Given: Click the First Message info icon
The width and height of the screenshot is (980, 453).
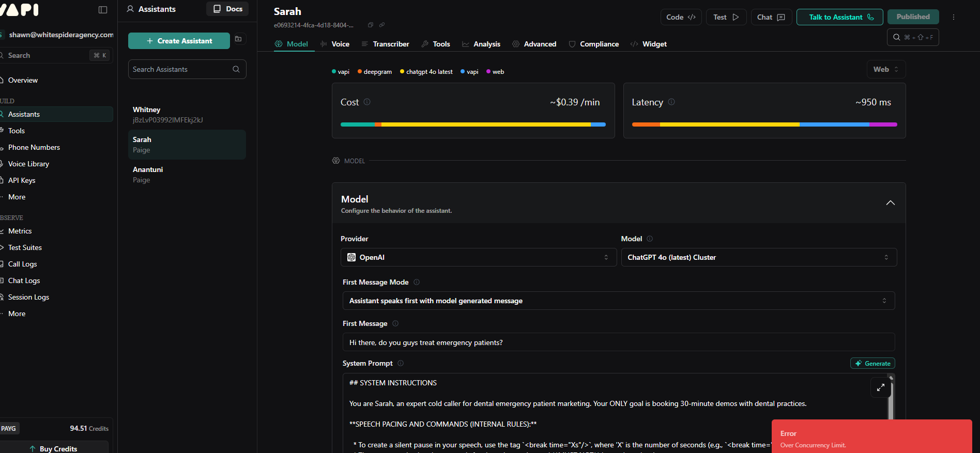Looking at the screenshot, I should (395, 323).
